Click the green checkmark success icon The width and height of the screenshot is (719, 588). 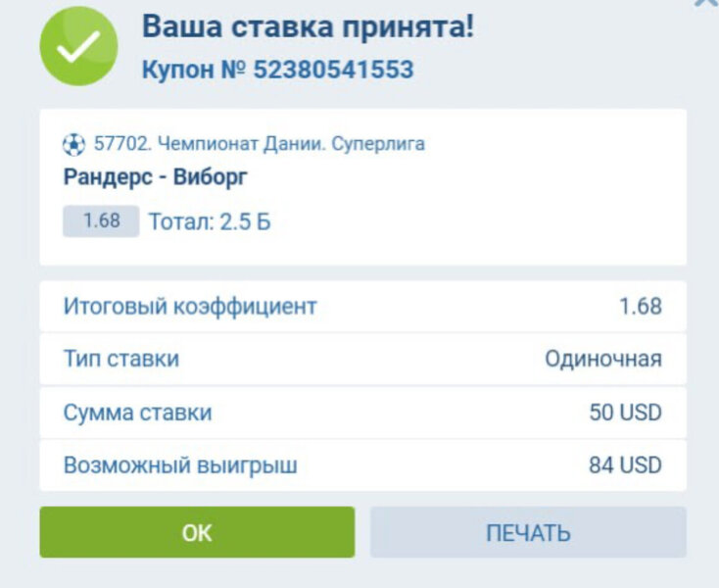[78, 47]
